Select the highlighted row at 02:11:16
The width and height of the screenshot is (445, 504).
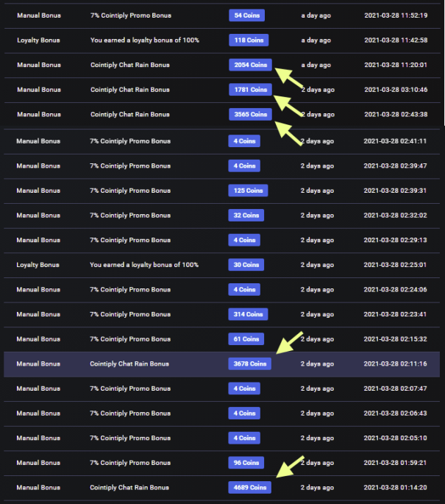pyautogui.click(x=221, y=364)
